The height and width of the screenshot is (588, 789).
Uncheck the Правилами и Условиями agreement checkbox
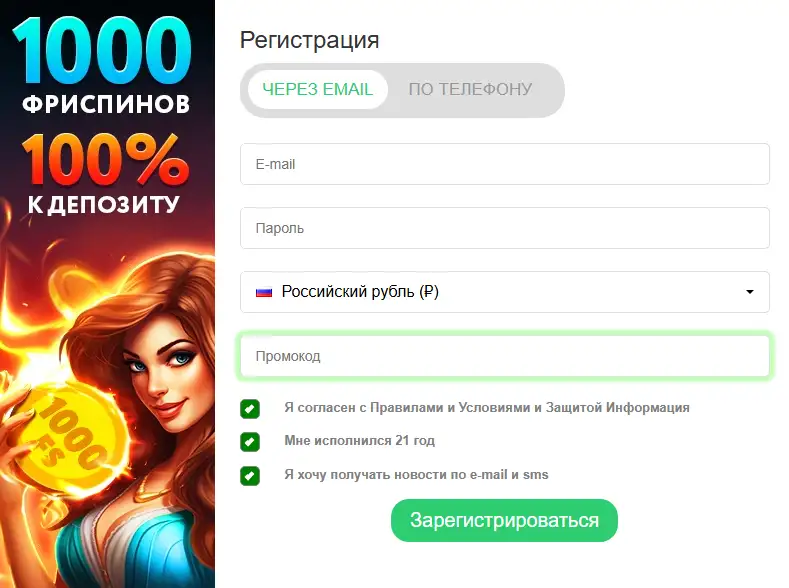pyautogui.click(x=250, y=409)
